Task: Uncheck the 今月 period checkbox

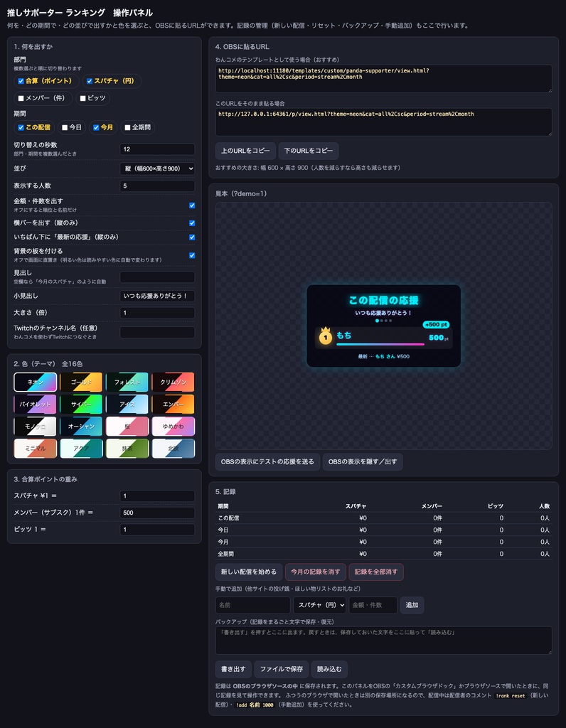Action: pos(96,128)
